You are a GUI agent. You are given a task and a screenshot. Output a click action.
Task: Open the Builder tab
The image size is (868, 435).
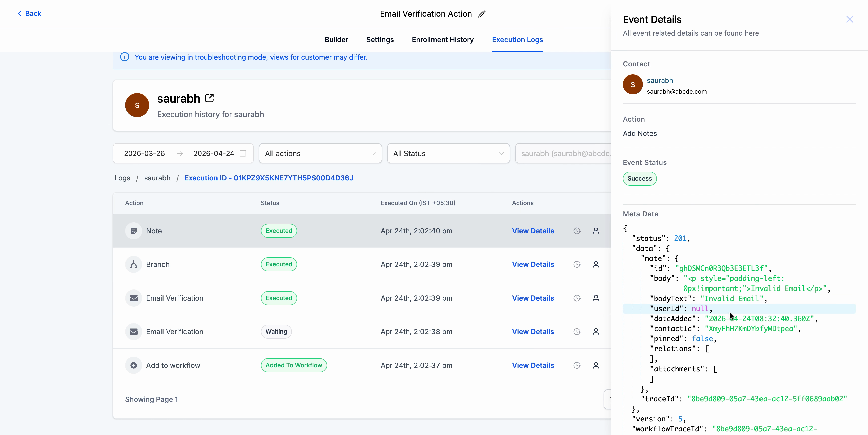[x=336, y=40]
